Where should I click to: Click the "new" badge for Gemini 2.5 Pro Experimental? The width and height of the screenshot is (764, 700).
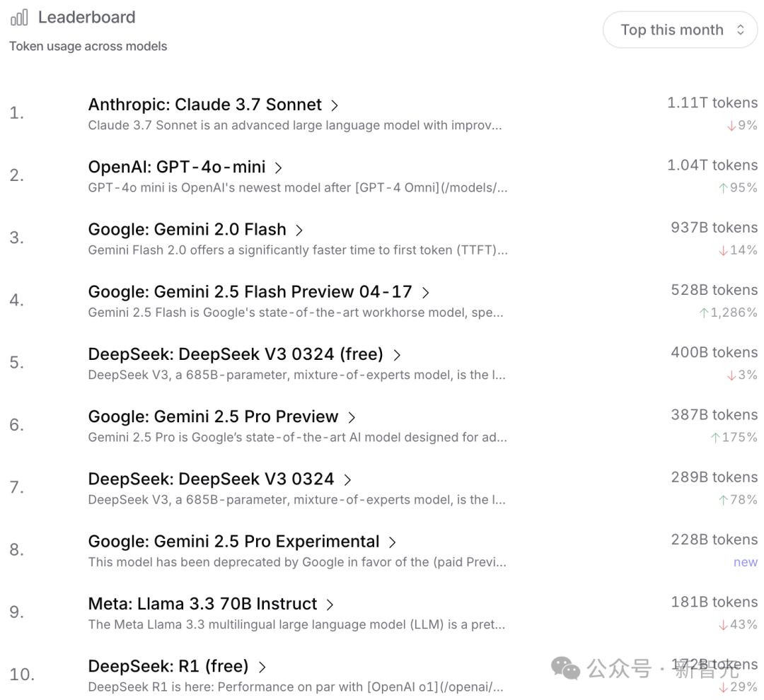(x=746, y=562)
